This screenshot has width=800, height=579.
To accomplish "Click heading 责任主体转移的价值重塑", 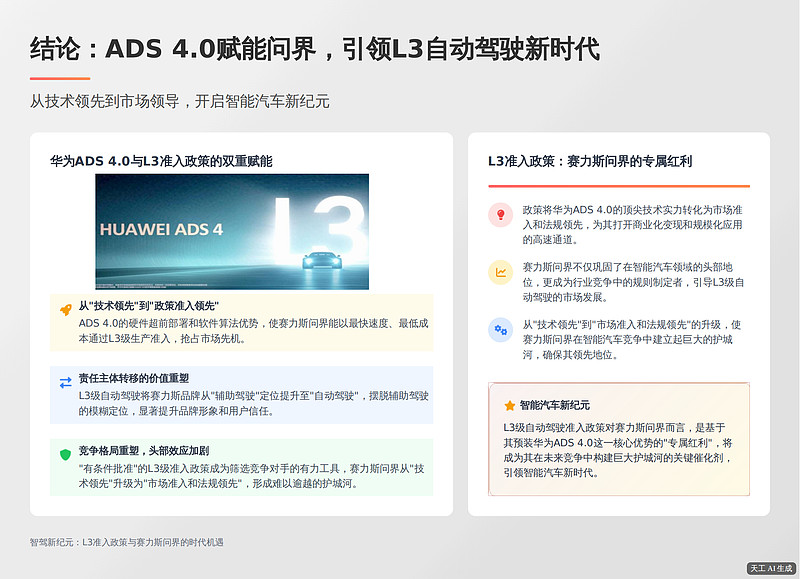I will (134, 378).
